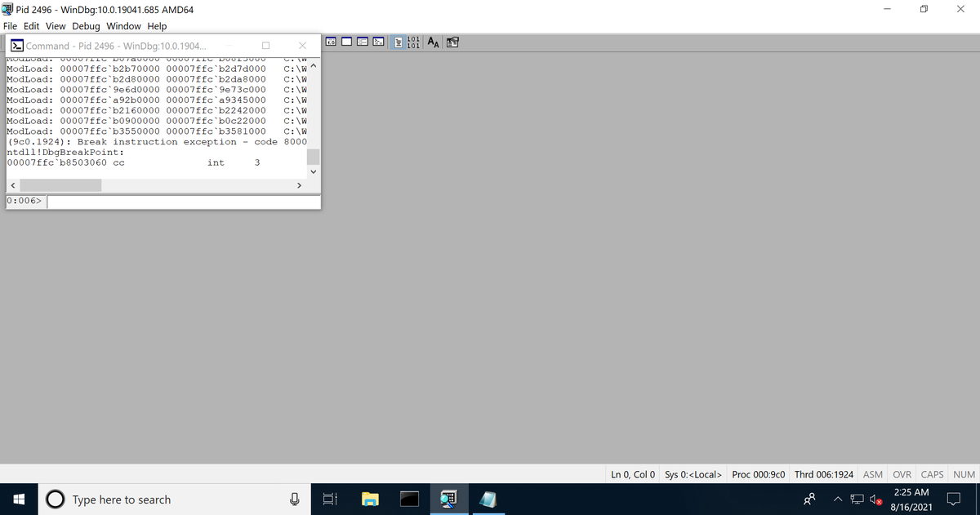The width and height of the screenshot is (980, 515).
Task: Click the Sys 0:<Local> status bar pane
Action: [693, 474]
